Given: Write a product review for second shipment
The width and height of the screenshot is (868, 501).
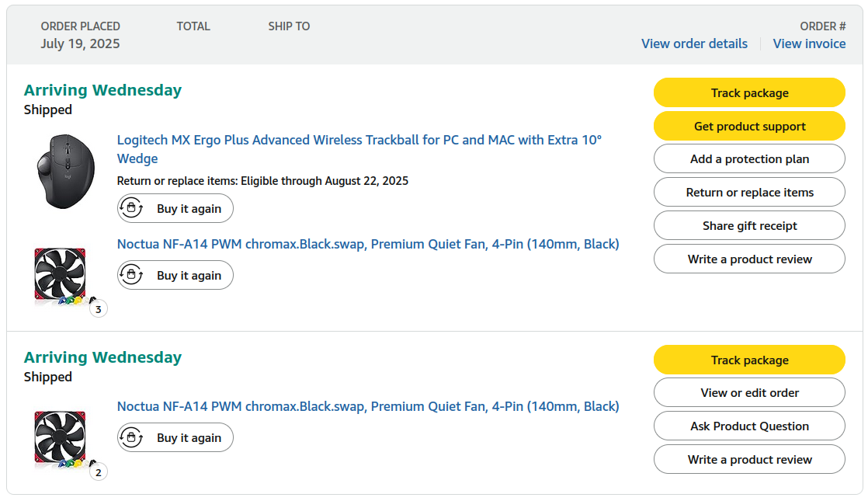Looking at the screenshot, I should coord(749,460).
